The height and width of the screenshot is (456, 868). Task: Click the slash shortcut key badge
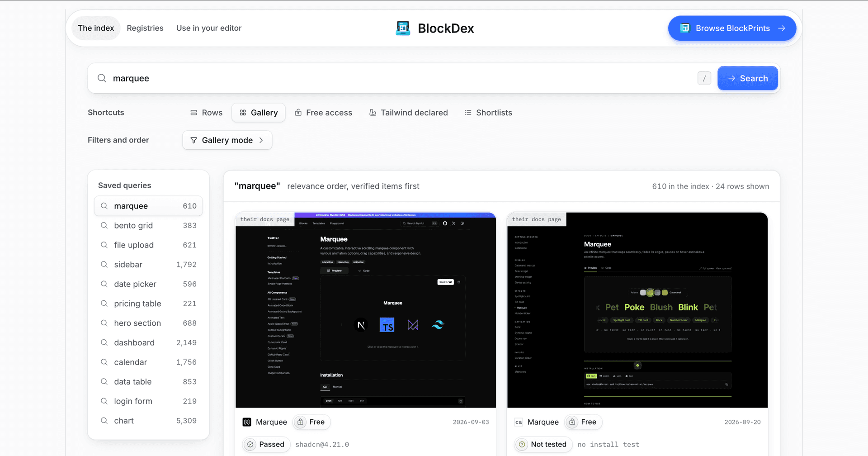pos(704,78)
